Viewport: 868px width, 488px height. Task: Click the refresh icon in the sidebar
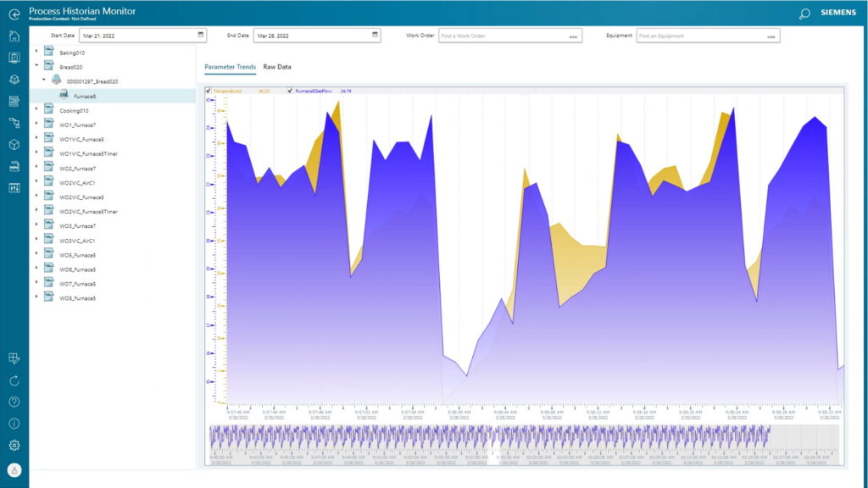[x=14, y=380]
